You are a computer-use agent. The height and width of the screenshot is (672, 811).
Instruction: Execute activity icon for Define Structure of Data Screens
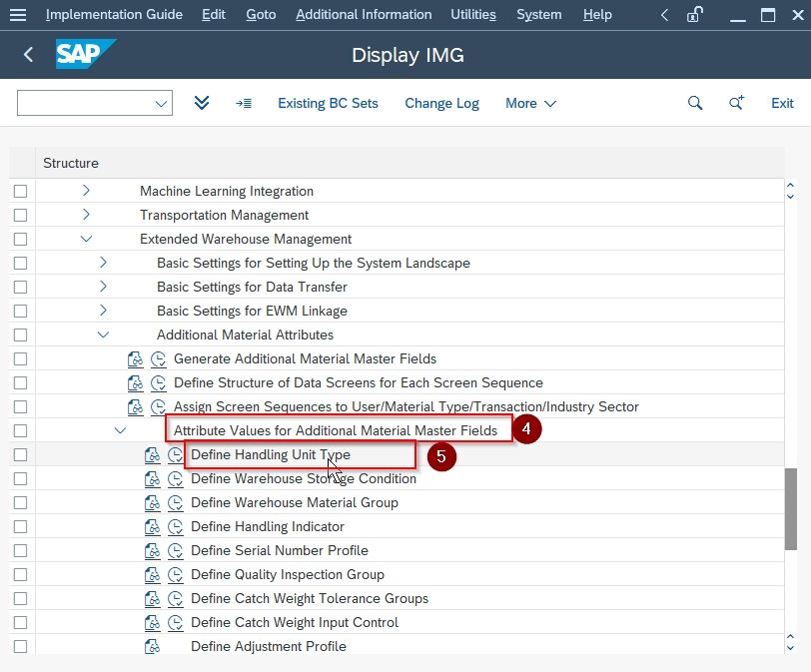158,383
